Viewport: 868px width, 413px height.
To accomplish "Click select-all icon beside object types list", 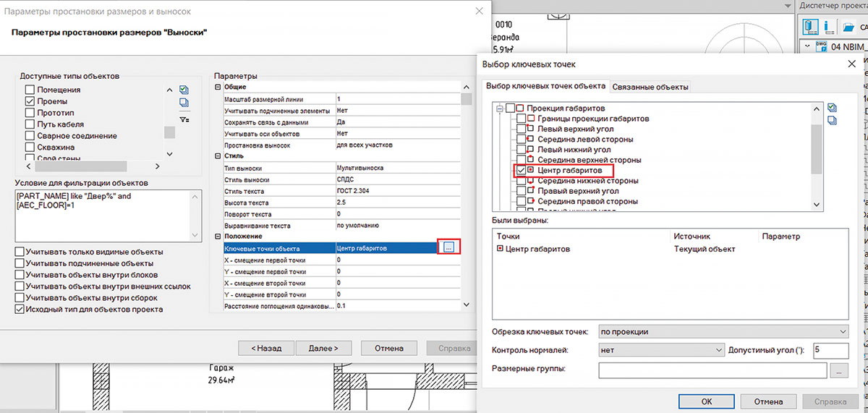I will point(184,90).
